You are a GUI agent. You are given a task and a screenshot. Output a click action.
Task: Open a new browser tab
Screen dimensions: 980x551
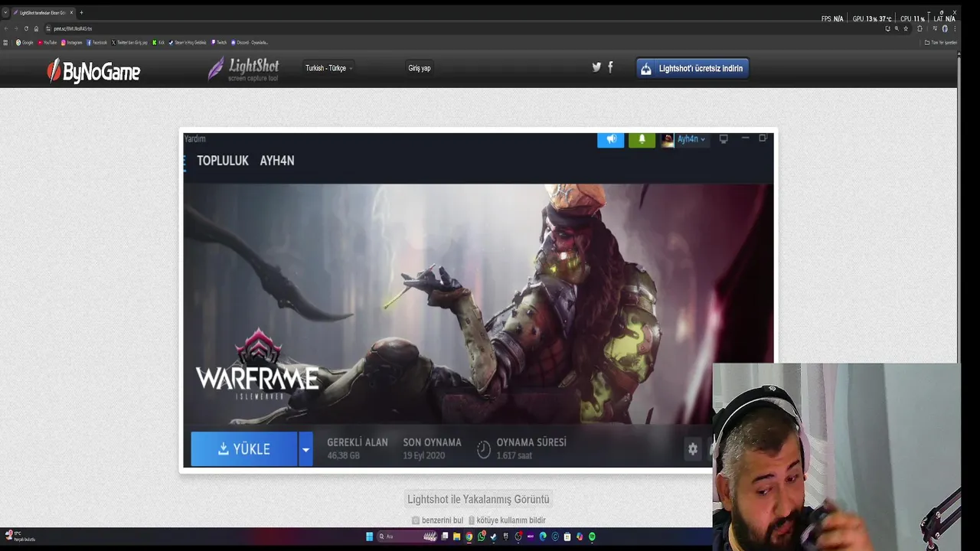coord(81,12)
